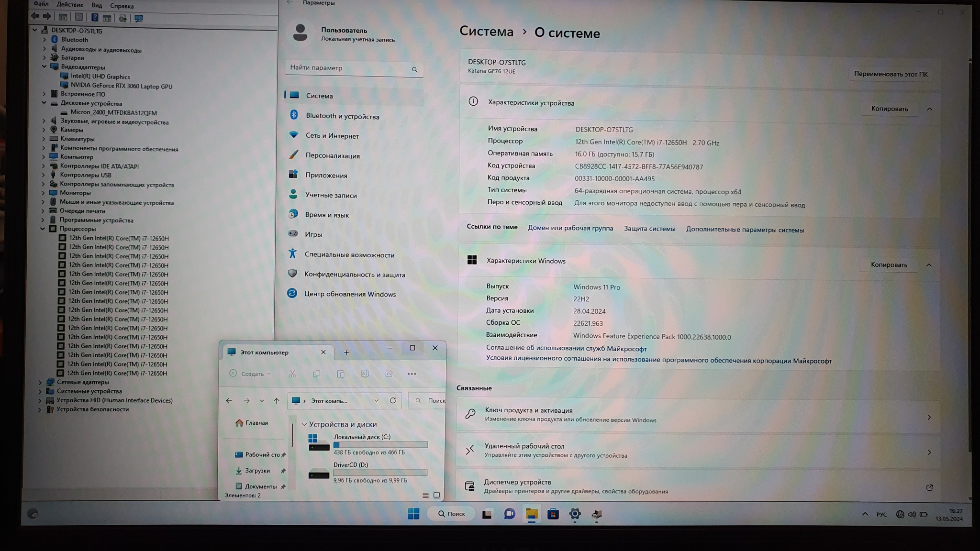This screenshot has width=980, height=551.
Task: Open the Справка menu
Action: (x=122, y=6)
